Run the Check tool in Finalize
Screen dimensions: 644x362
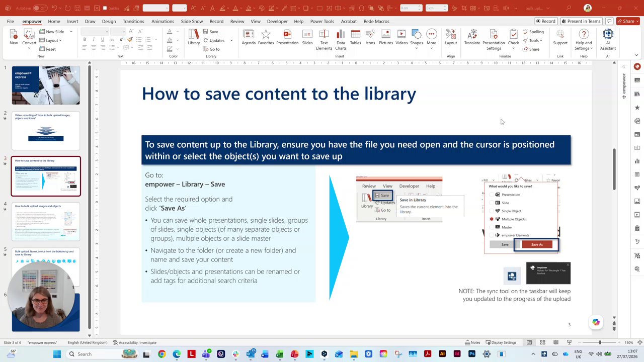tap(513, 38)
